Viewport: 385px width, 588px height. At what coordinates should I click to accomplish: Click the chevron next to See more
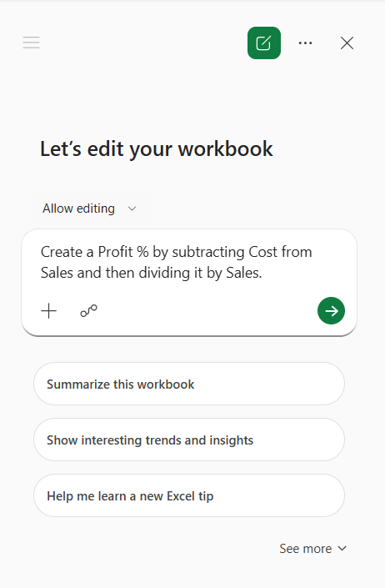[x=342, y=549]
